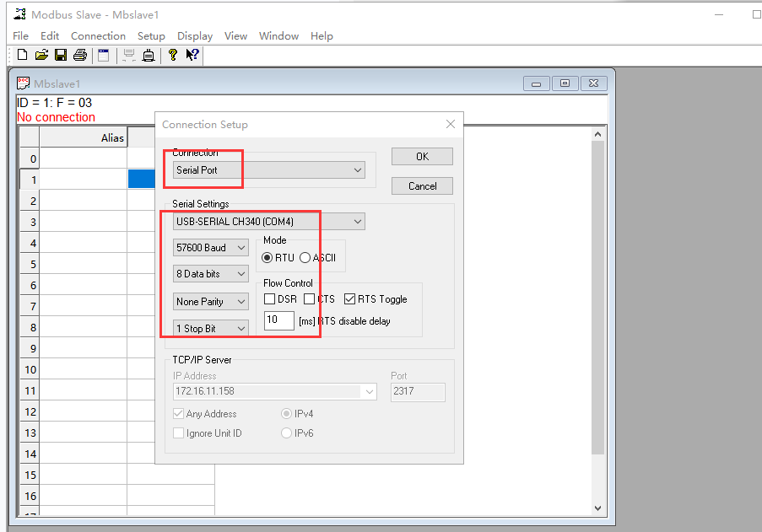Click the New document toolbar icon
Screen dimensions: 762x532
(x=22, y=56)
